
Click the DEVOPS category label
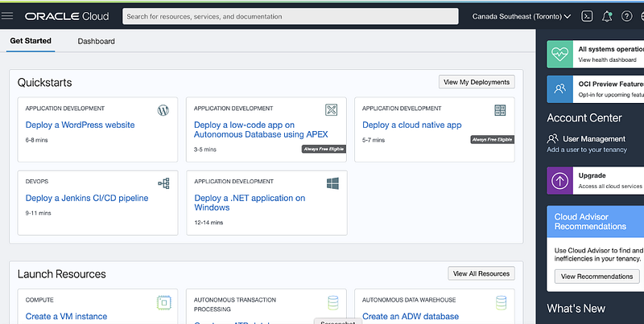pyautogui.click(x=37, y=181)
